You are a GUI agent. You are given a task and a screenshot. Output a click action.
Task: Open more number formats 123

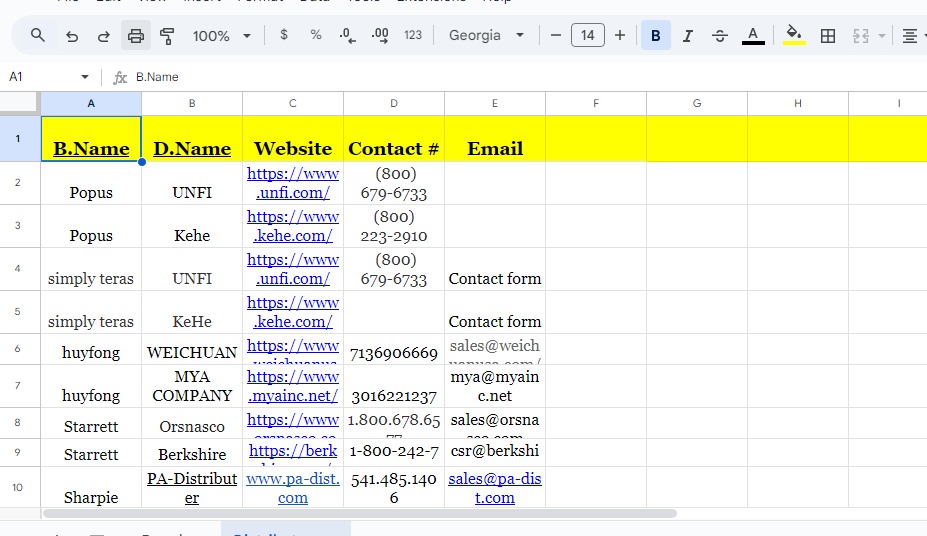coord(413,35)
